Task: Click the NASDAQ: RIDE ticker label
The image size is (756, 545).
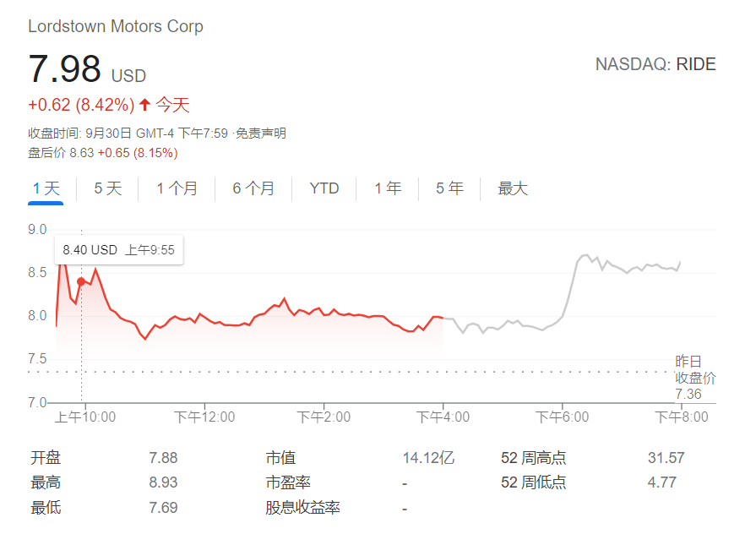Action: (655, 64)
